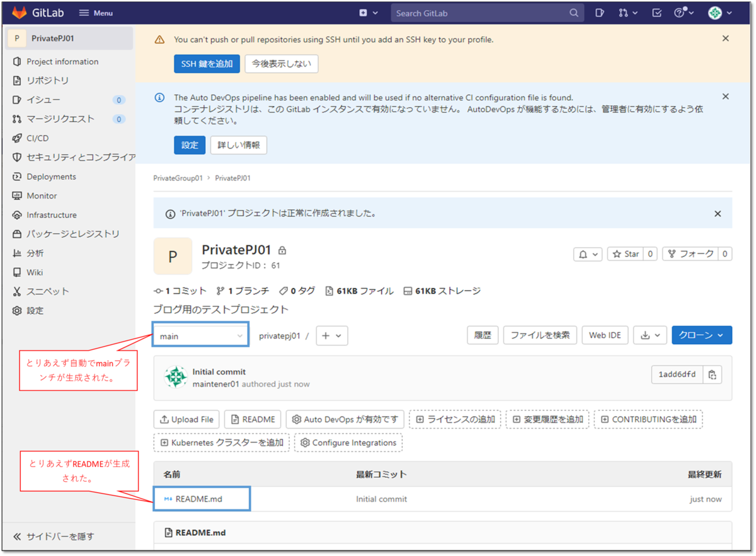Open the main branch selector dropdown
The image size is (756, 556).
point(201,336)
